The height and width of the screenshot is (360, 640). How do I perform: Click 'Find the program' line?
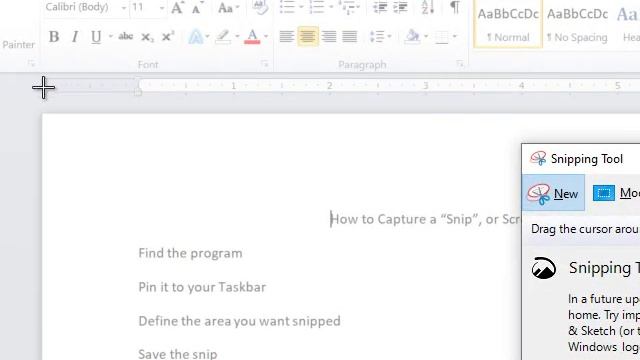coord(190,253)
